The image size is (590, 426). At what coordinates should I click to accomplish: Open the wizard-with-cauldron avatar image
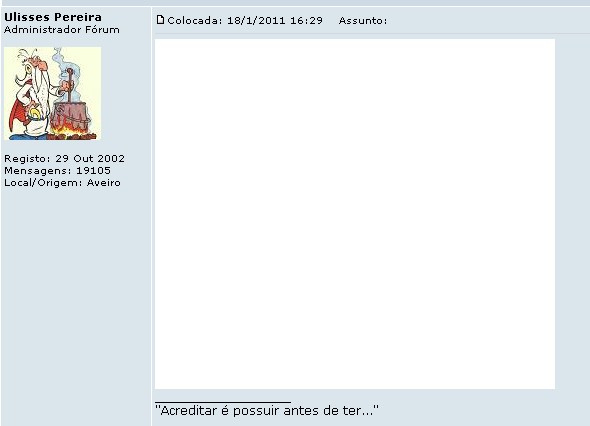52,93
